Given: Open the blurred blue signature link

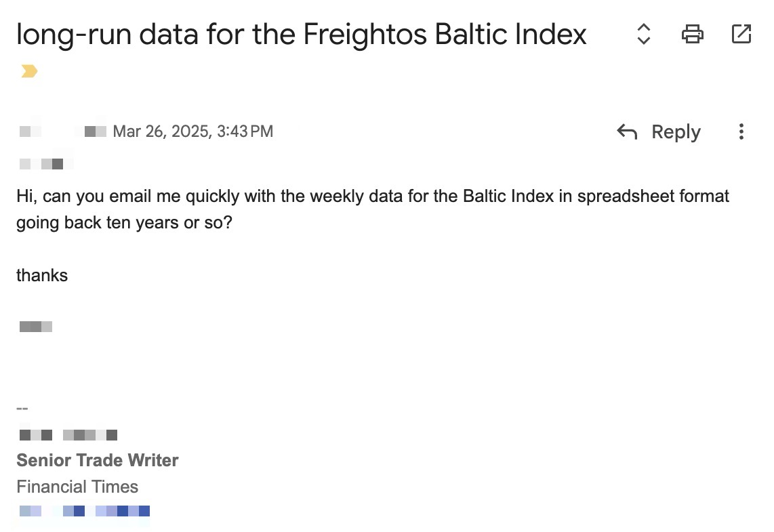Looking at the screenshot, I should [x=85, y=511].
